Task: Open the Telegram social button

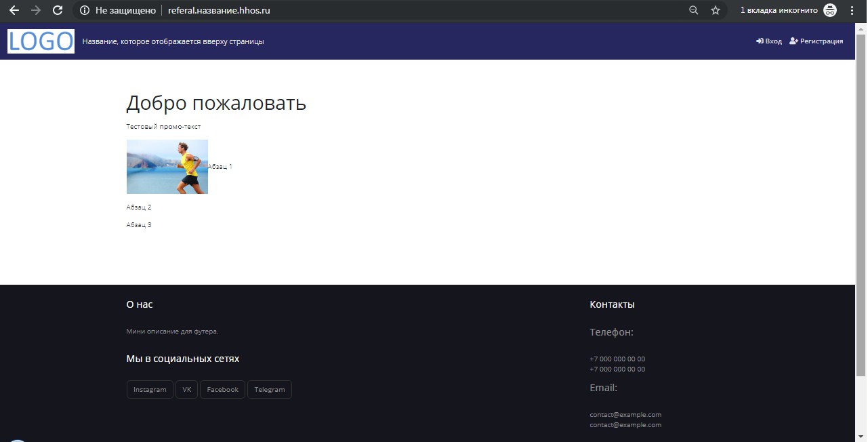Action: tap(270, 390)
